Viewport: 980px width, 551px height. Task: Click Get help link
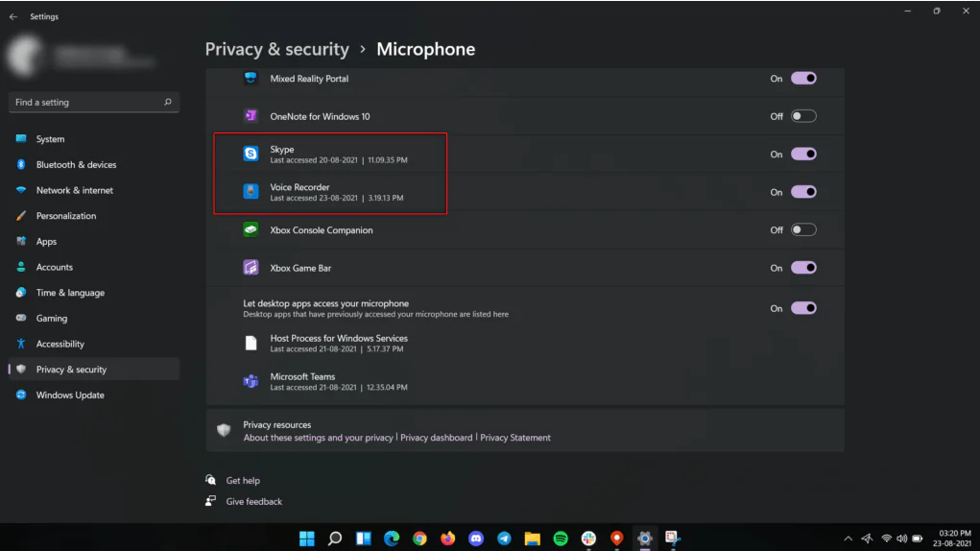(243, 480)
